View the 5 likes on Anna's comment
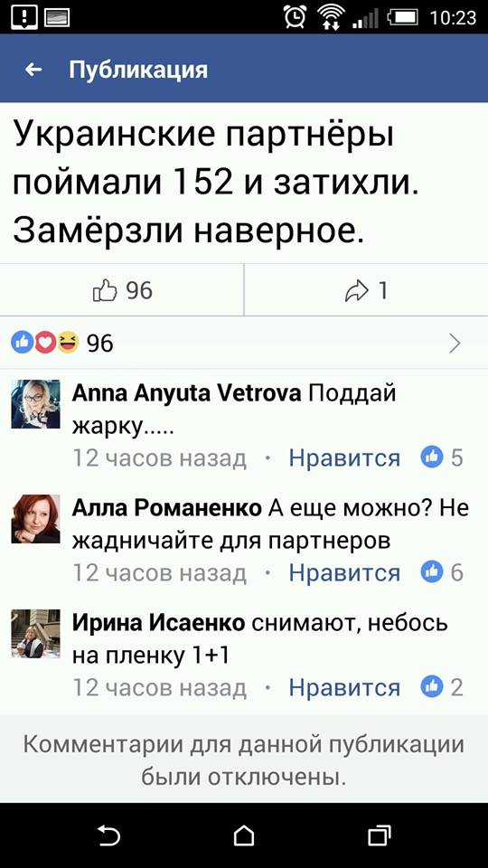The height and width of the screenshot is (868, 488). [442, 458]
